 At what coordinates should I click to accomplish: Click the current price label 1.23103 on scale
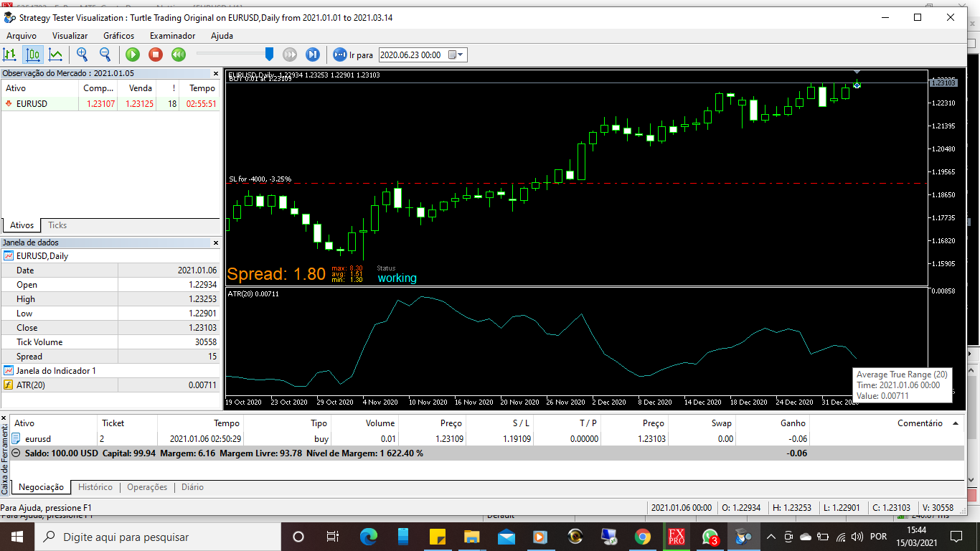coord(943,83)
